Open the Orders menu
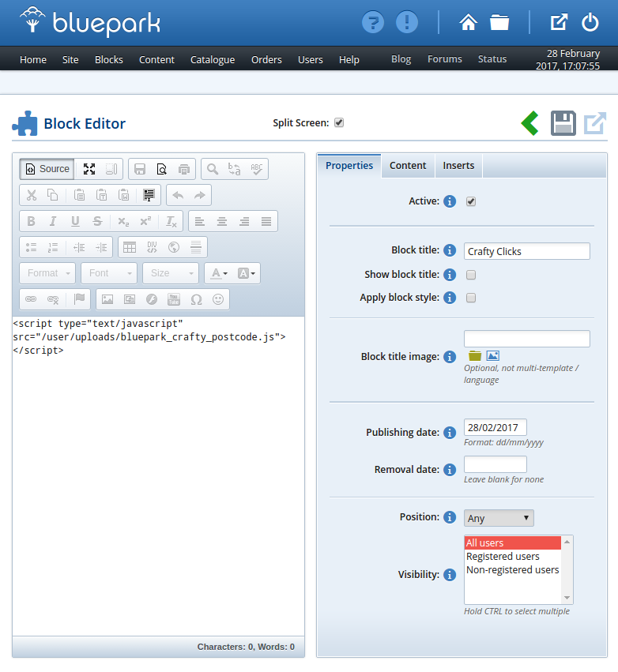 tap(266, 59)
